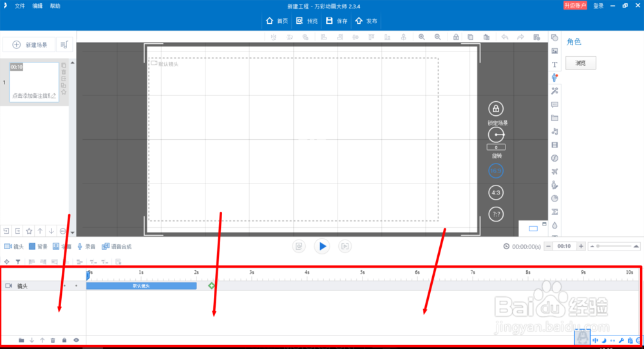Click the timeline playhead at 0s
The width and height of the screenshot is (644, 349).
tap(88, 275)
